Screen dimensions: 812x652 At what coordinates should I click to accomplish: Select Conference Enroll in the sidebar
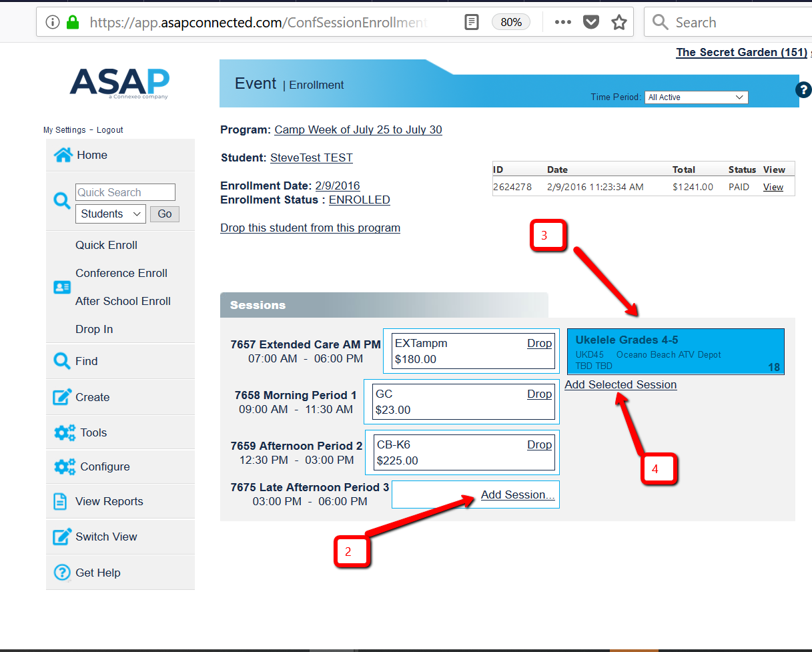coord(121,273)
